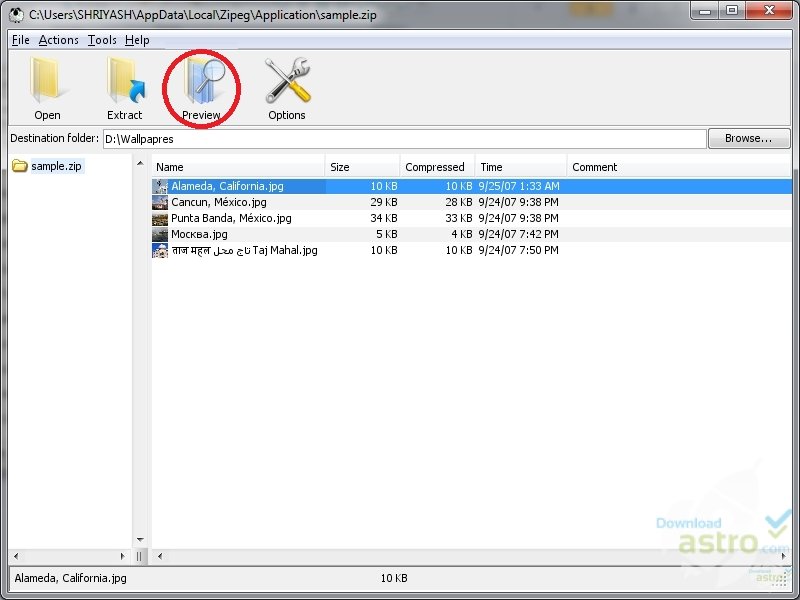The image size is (800, 600).
Task: Click the Open archive toolbar icon
Action: (x=47, y=85)
